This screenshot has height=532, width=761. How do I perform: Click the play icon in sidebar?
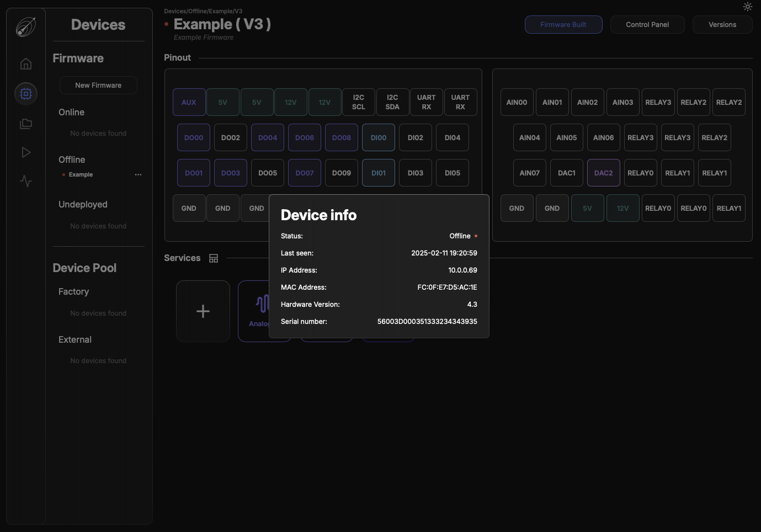[26, 152]
